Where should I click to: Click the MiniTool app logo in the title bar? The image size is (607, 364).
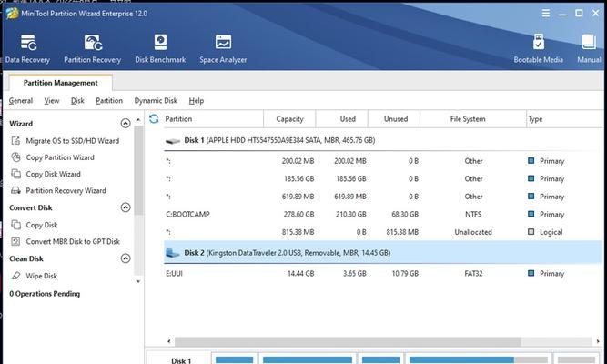click(x=12, y=13)
